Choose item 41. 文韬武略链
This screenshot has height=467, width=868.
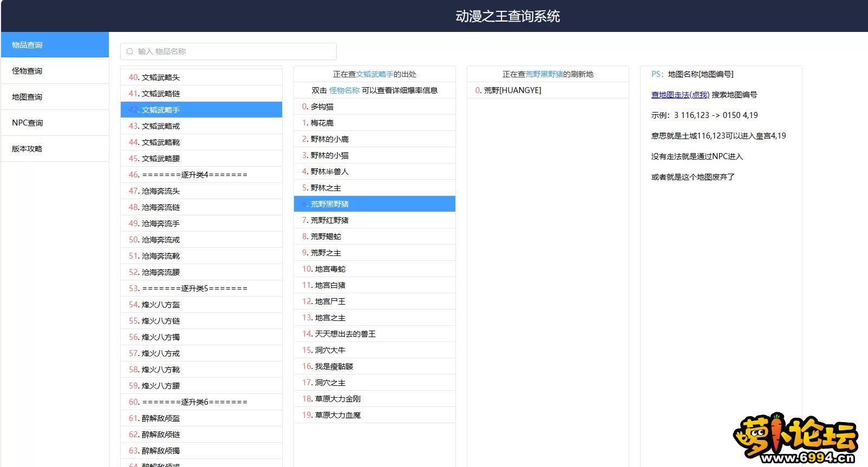click(x=201, y=94)
